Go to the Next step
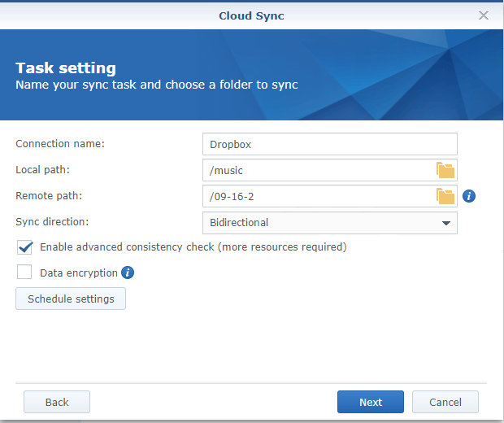Viewport: 504px width, 423px height. (x=371, y=402)
